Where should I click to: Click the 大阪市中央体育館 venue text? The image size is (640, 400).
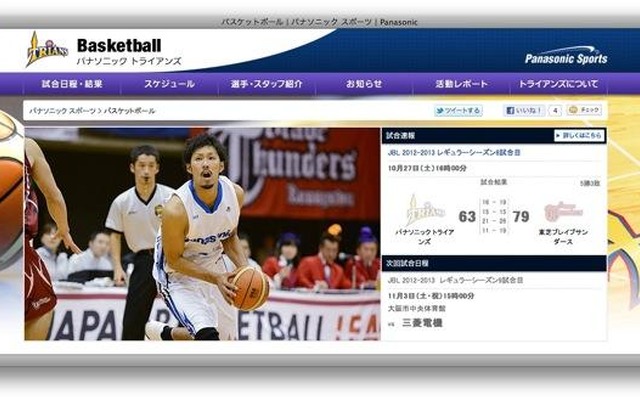416,309
